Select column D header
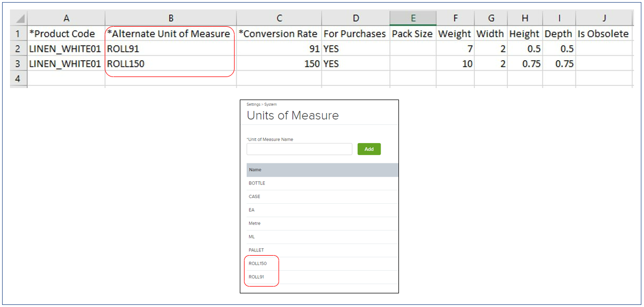This screenshot has width=644, height=307. pos(356,18)
